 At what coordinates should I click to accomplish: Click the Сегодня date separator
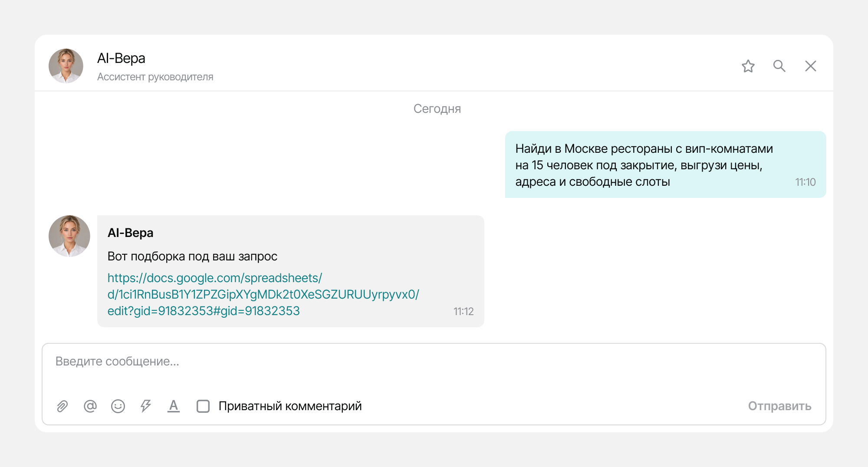coord(437,109)
